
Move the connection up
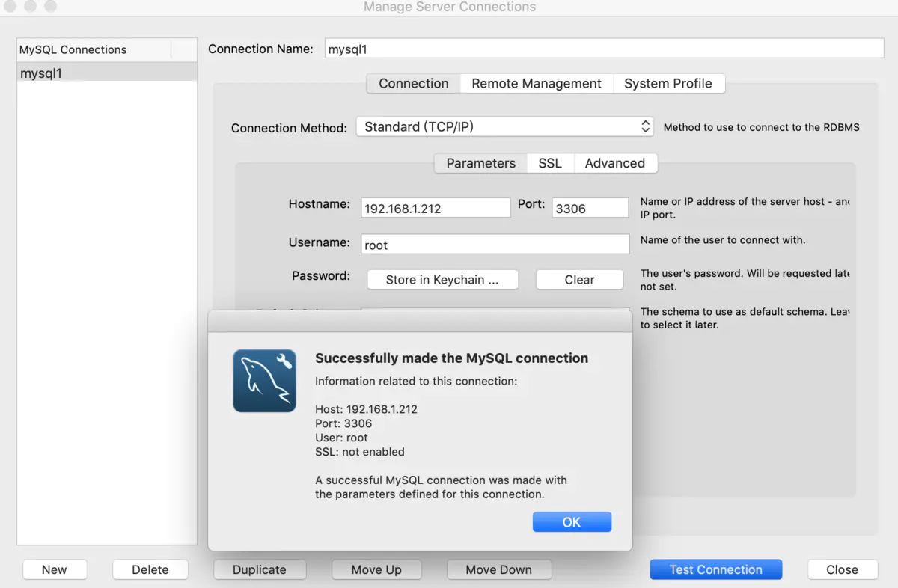(x=376, y=569)
